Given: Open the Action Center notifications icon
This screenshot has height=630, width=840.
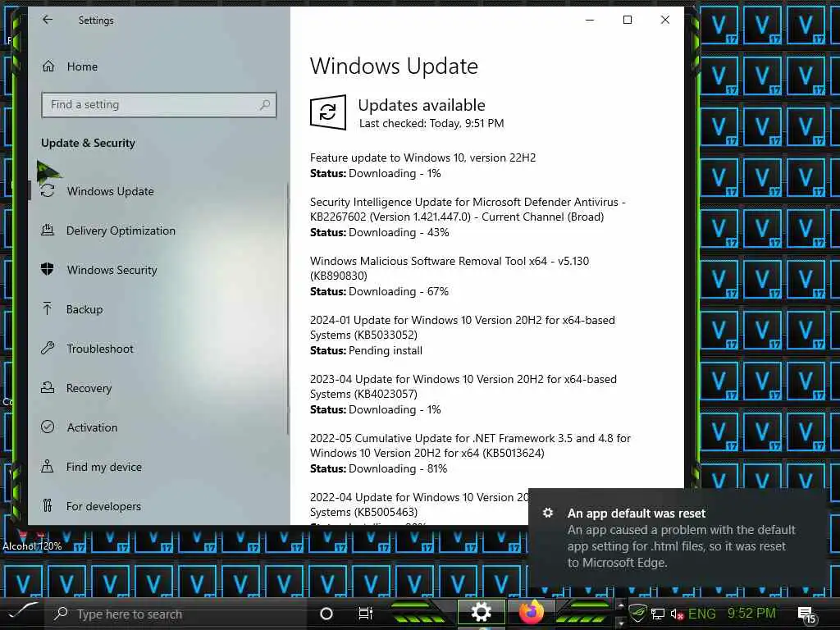Looking at the screenshot, I should click(807, 615).
